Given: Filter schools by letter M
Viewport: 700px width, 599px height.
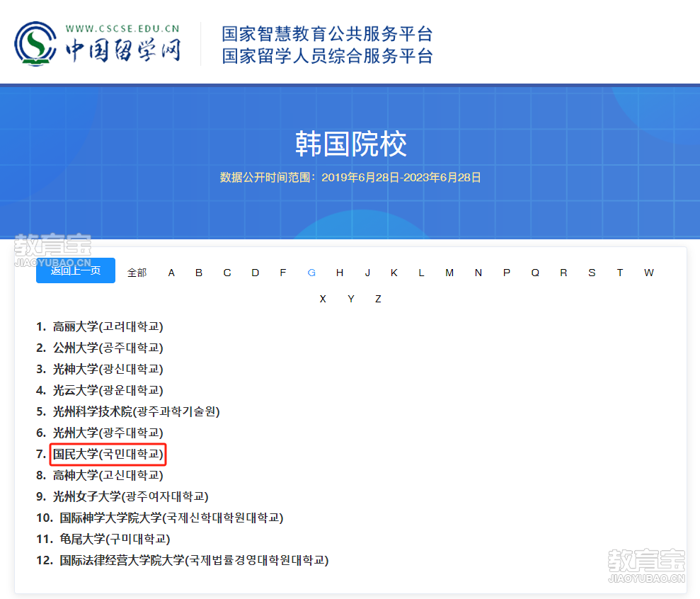Looking at the screenshot, I should tap(449, 273).
